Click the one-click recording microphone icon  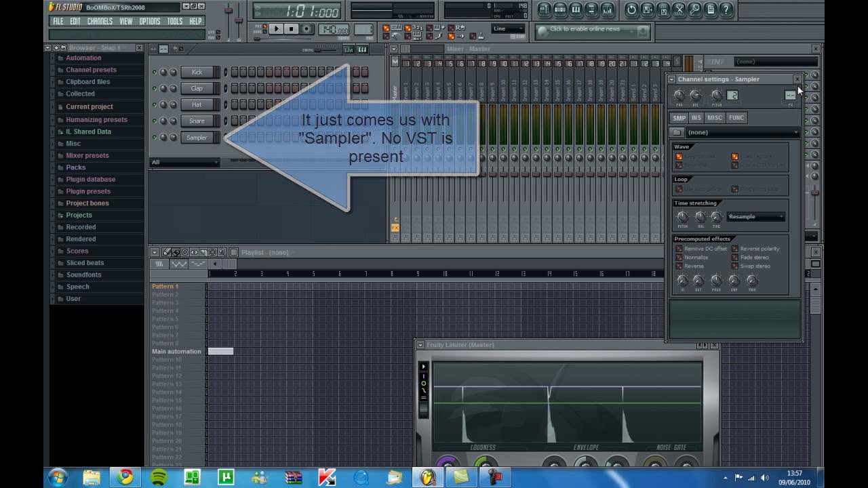(694, 9)
